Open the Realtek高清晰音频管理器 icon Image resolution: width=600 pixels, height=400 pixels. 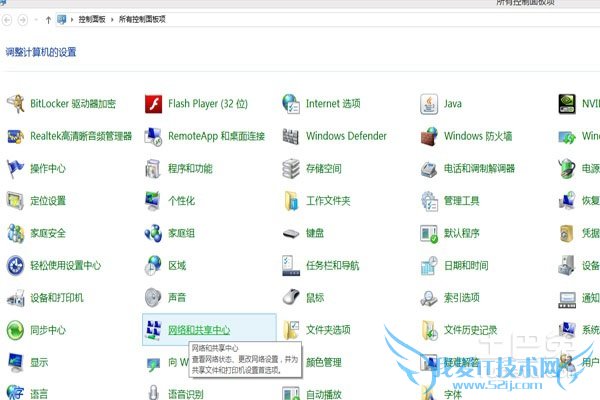(16, 136)
